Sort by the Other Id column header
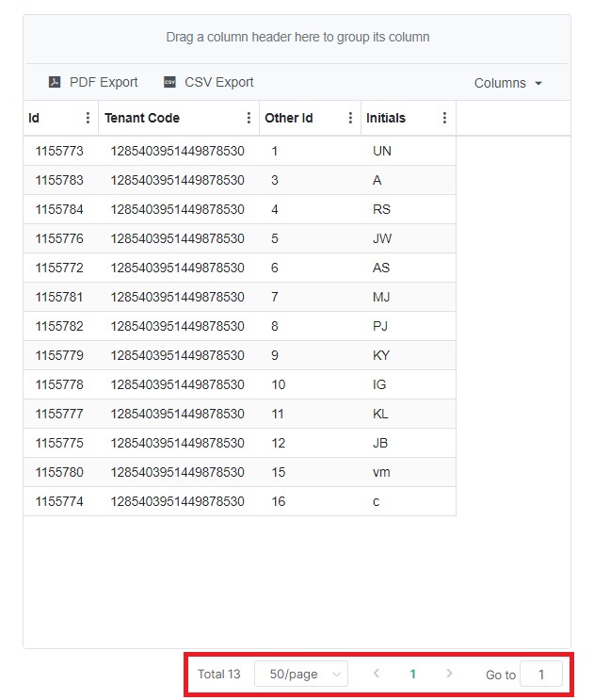The height and width of the screenshot is (700, 594). (288, 118)
